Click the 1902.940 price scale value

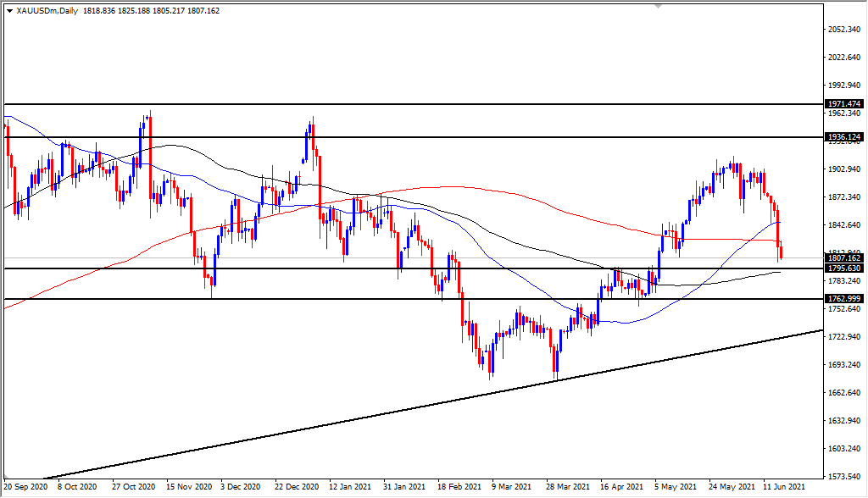(844, 169)
